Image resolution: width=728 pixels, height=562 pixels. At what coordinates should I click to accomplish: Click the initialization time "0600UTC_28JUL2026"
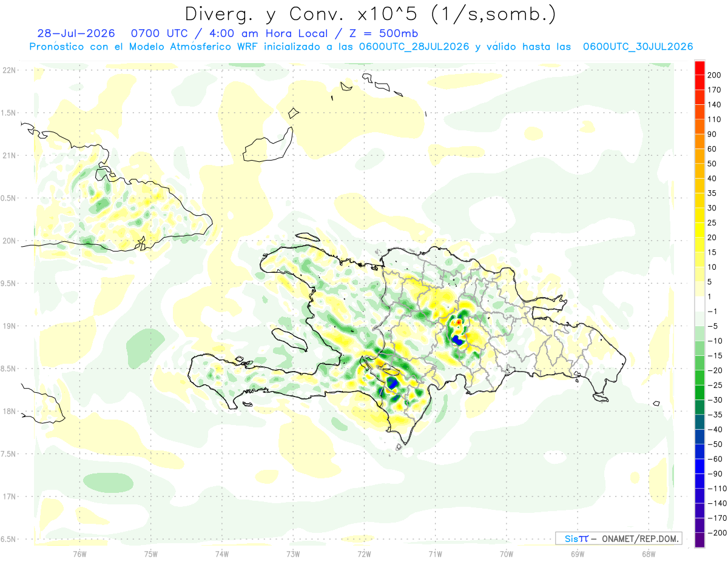pos(414,47)
